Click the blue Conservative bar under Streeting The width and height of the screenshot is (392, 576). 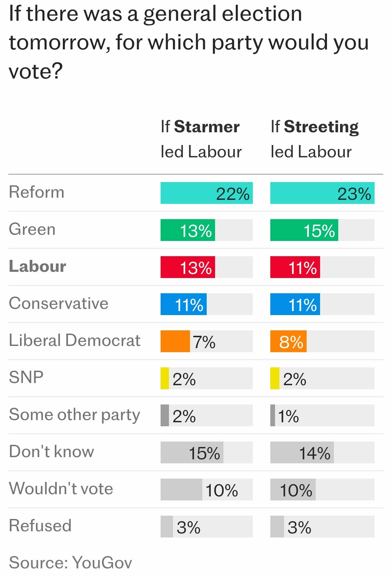click(x=295, y=304)
